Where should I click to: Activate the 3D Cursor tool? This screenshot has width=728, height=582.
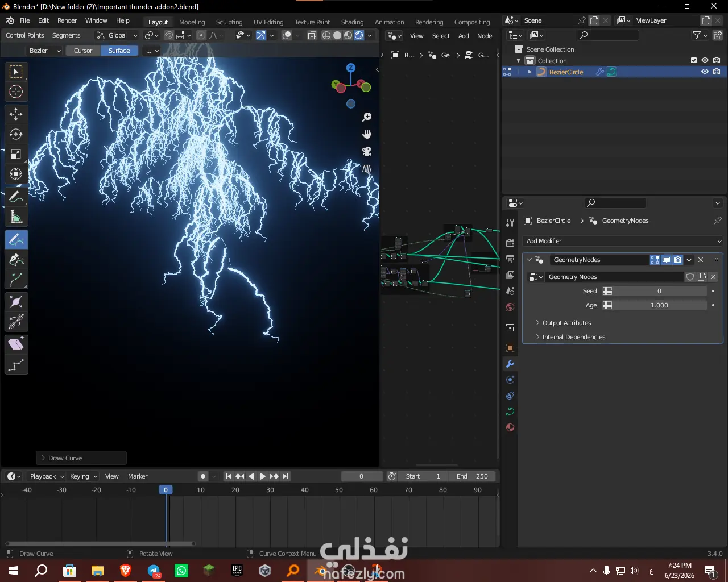click(16, 92)
